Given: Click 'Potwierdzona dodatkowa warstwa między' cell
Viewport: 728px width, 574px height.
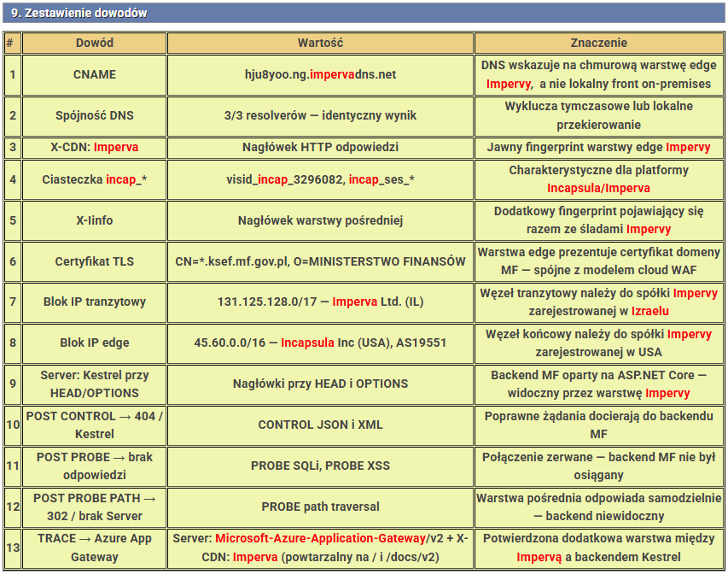Looking at the screenshot, I should pos(599,548).
